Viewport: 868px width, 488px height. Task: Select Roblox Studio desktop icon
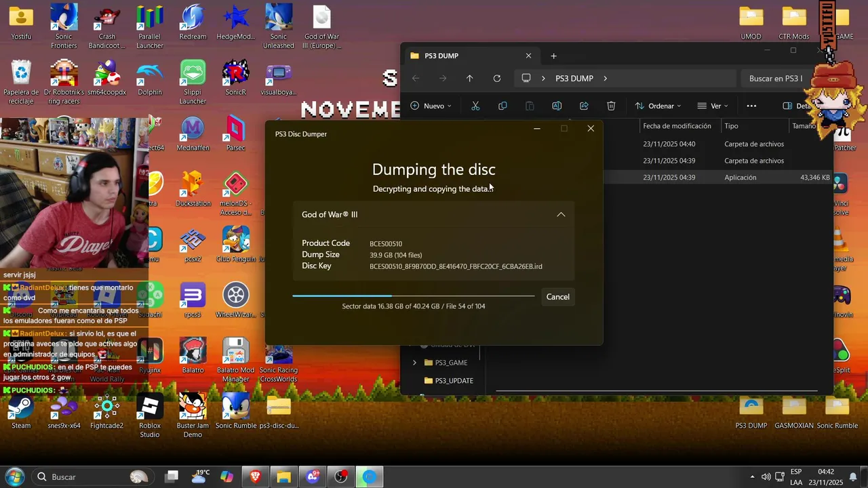pos(150,416)
